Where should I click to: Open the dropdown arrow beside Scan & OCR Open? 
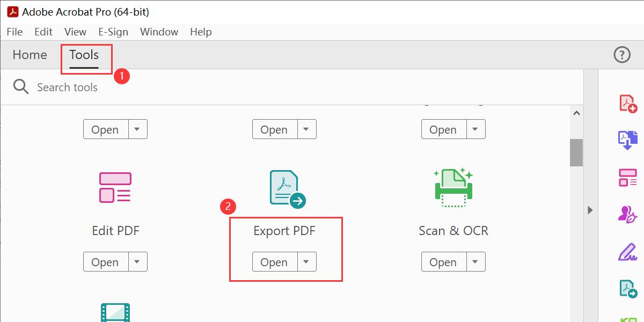click(475, 262)
